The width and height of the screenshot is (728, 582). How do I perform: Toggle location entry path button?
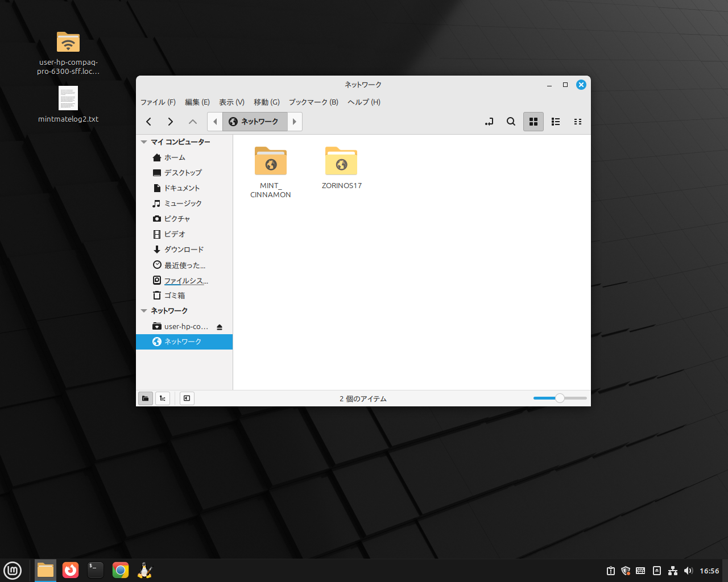pos(489,122)
